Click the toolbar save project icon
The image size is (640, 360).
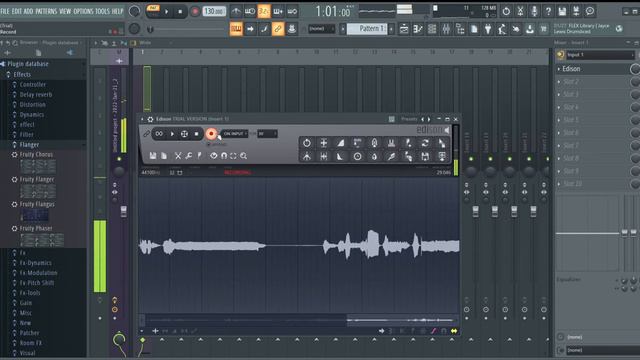coord(562,11)
